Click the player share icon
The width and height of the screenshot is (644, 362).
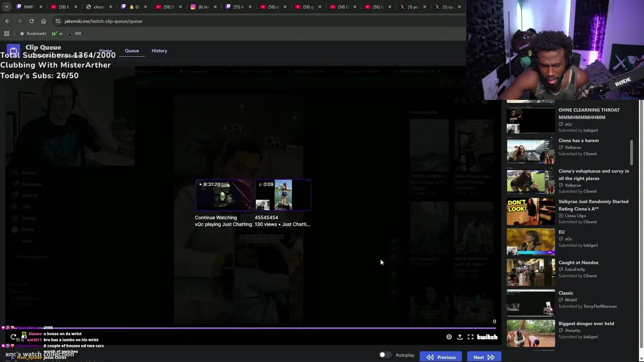(459, 337)
